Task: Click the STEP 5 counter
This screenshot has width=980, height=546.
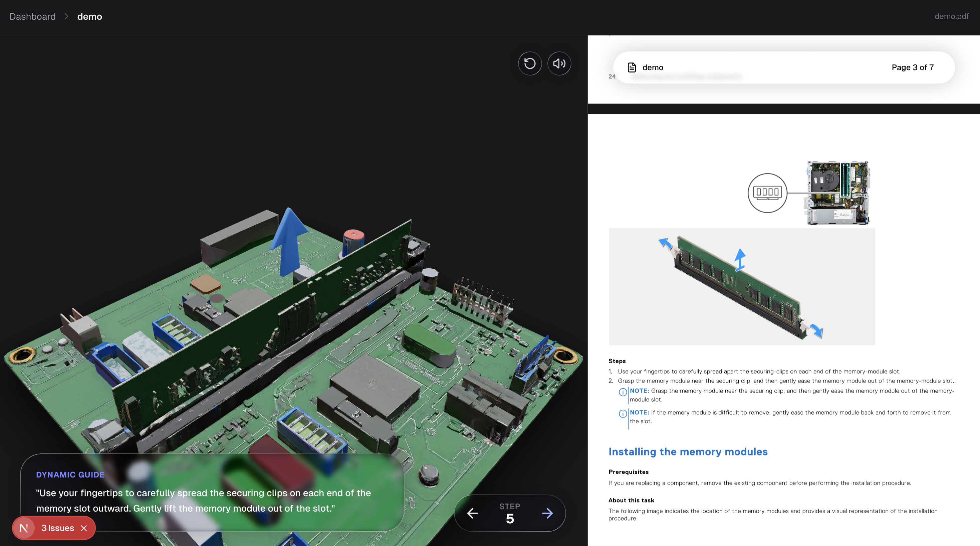Action: (509, 513)
